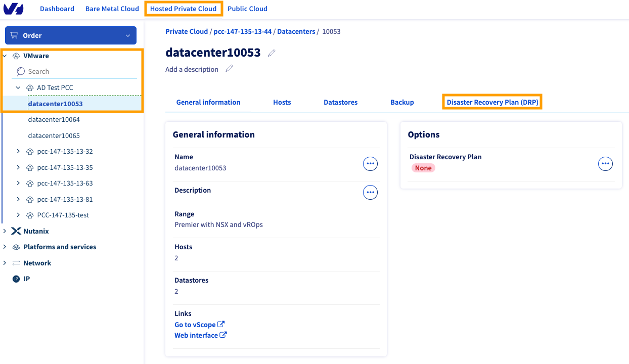Expand the pcc-147-135-13-63 node
The height and width of the screenshot is (364, 629).
18,183
